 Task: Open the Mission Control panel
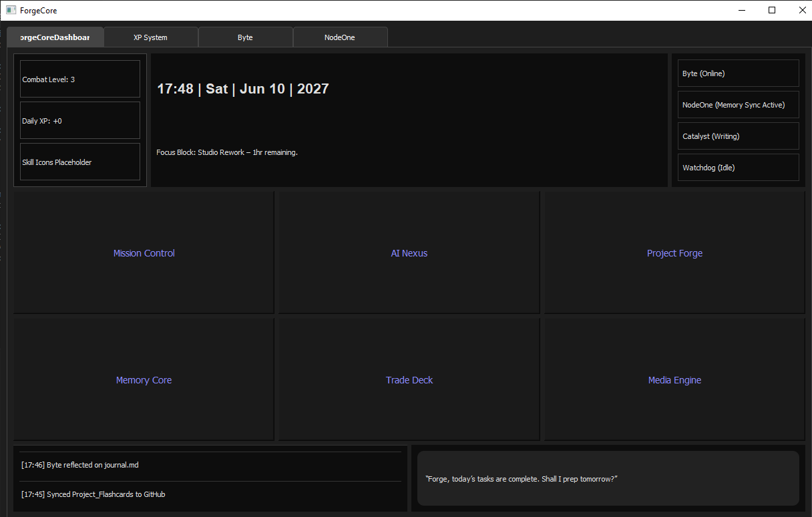pyautogui.click(x=144, y=253)
